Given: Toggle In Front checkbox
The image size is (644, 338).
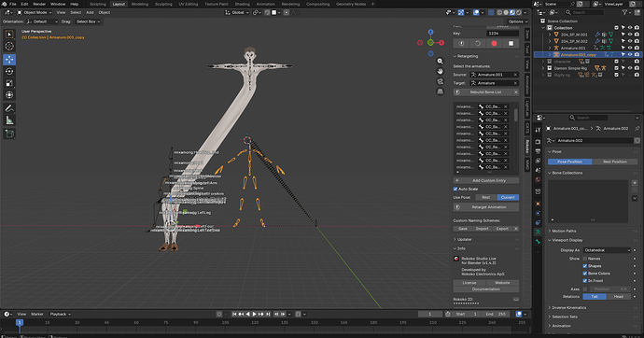Looking at the screenshot, I should 585,281.
